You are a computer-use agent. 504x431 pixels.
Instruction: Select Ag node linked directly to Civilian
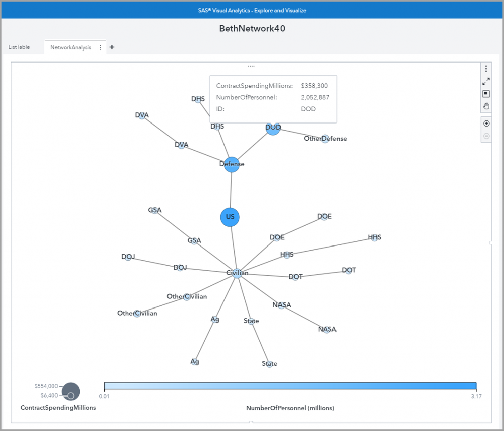point(215,320)
